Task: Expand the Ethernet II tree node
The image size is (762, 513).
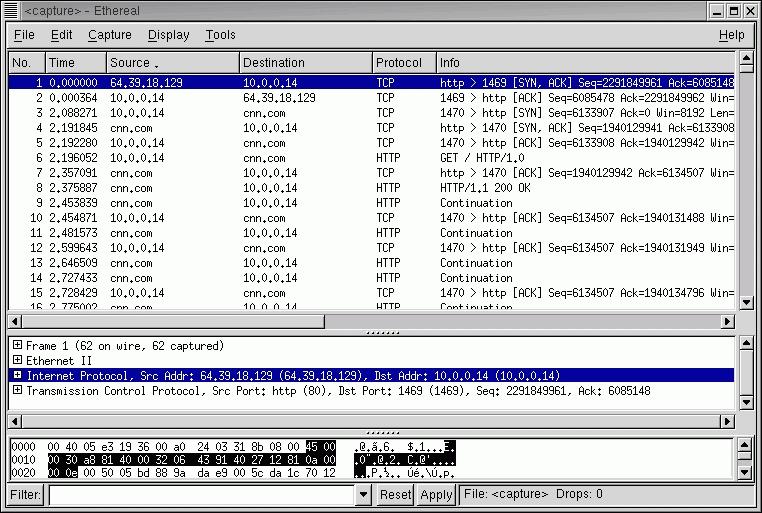Action: coord(17,360)
